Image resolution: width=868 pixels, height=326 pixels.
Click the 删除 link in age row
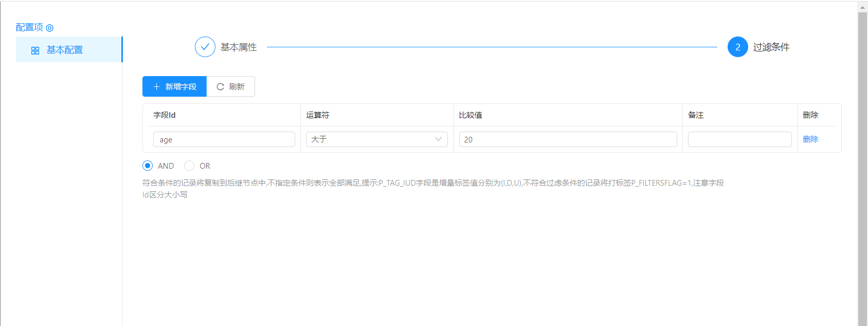[810, 139]
